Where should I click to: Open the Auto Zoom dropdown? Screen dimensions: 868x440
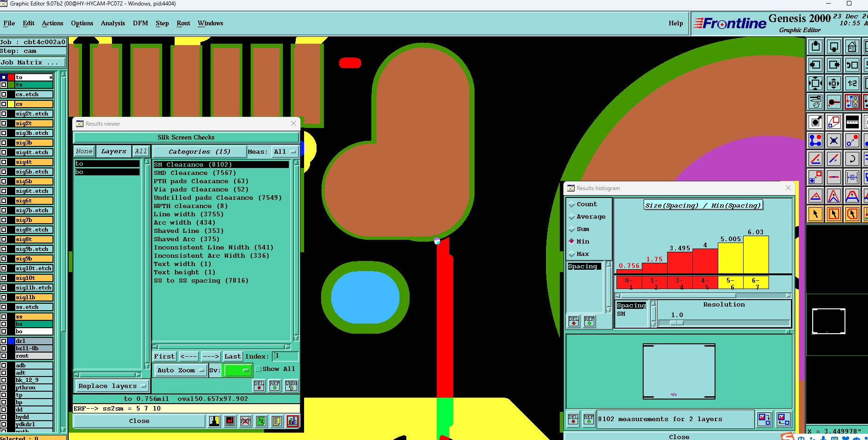[180, 370]
